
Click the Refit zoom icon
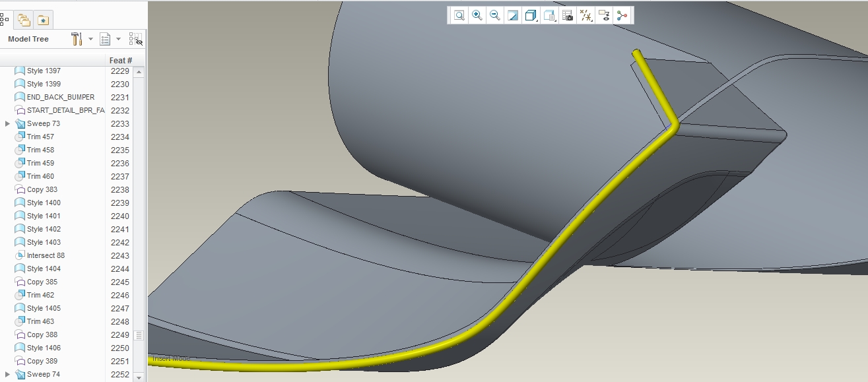[x=459, y=16]
